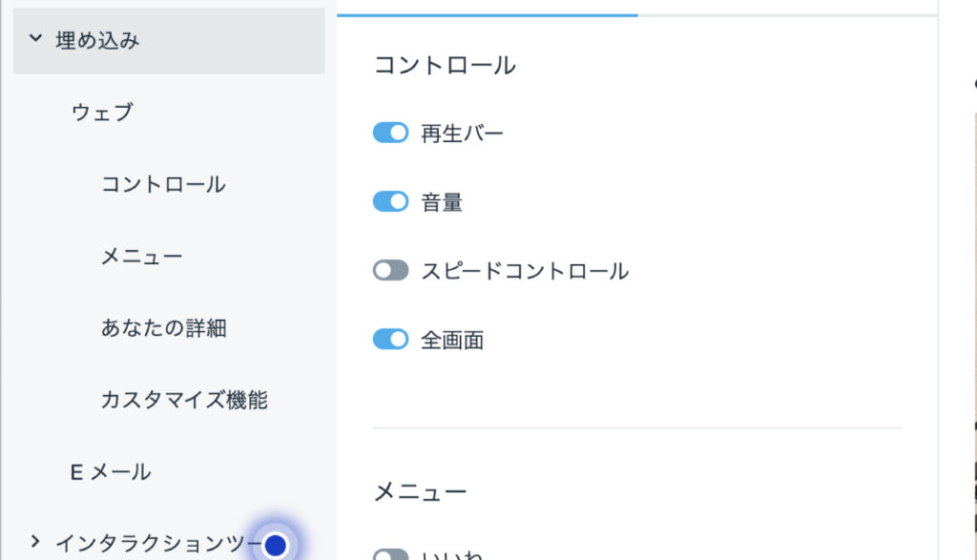Click the スピードコントロール label text
The image size is (977, 560).
[525, 271]
